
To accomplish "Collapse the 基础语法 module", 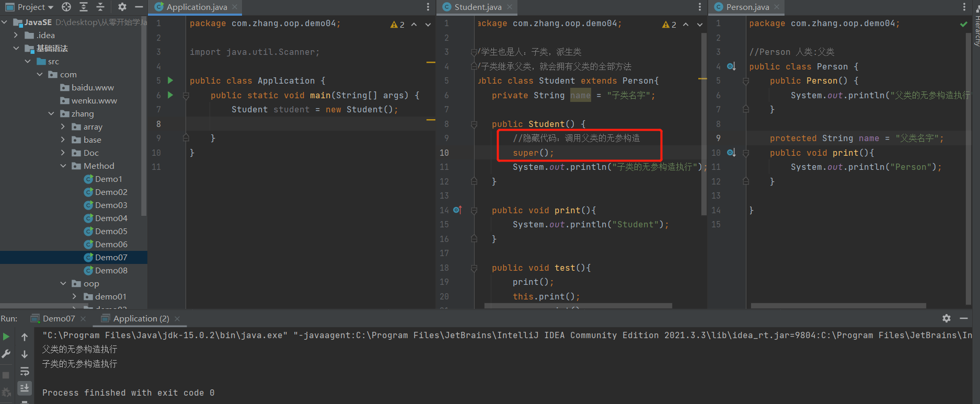I will [x=16, y=48].
